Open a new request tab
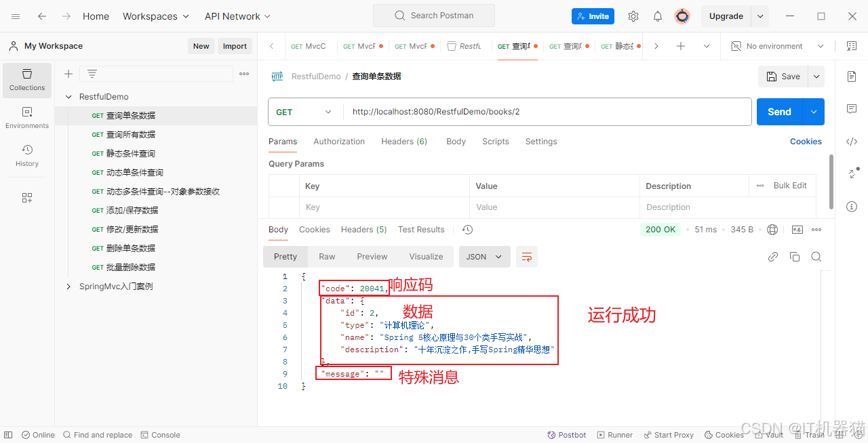The width and height of the screenshot is (868, 443). click(681, 46)
